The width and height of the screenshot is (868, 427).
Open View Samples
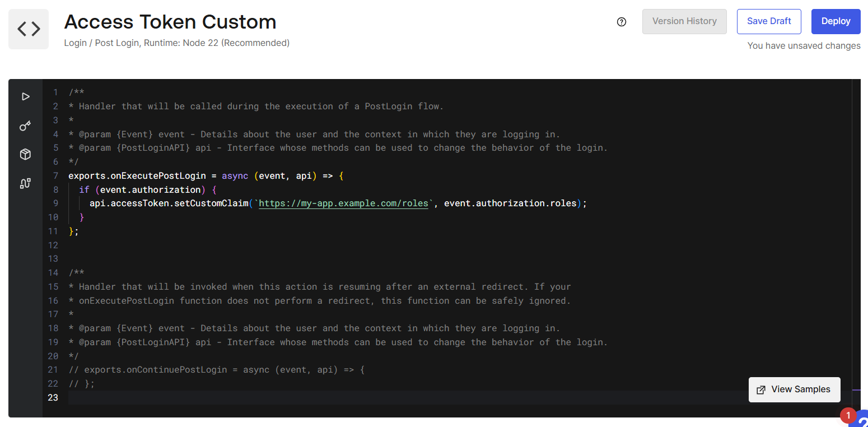click(794, 389)
